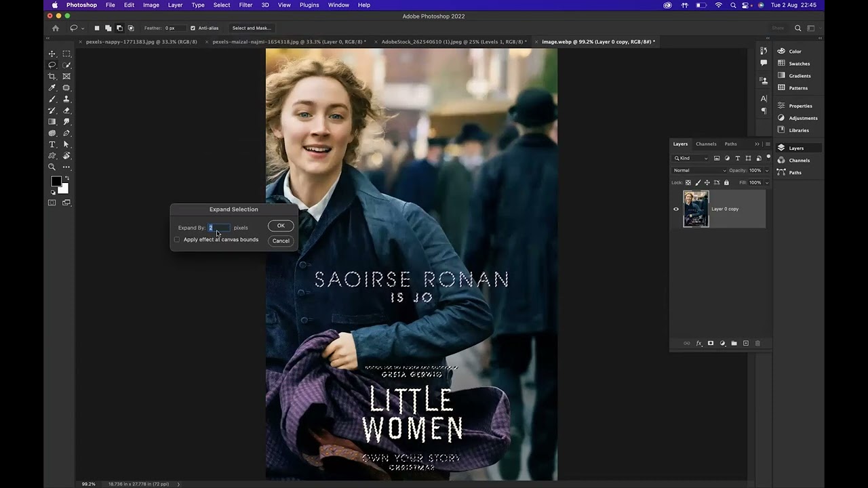The width and height of the screenshot is (868, 488).
Task: Select the Path Selection arrow tool
Action: 66,144
